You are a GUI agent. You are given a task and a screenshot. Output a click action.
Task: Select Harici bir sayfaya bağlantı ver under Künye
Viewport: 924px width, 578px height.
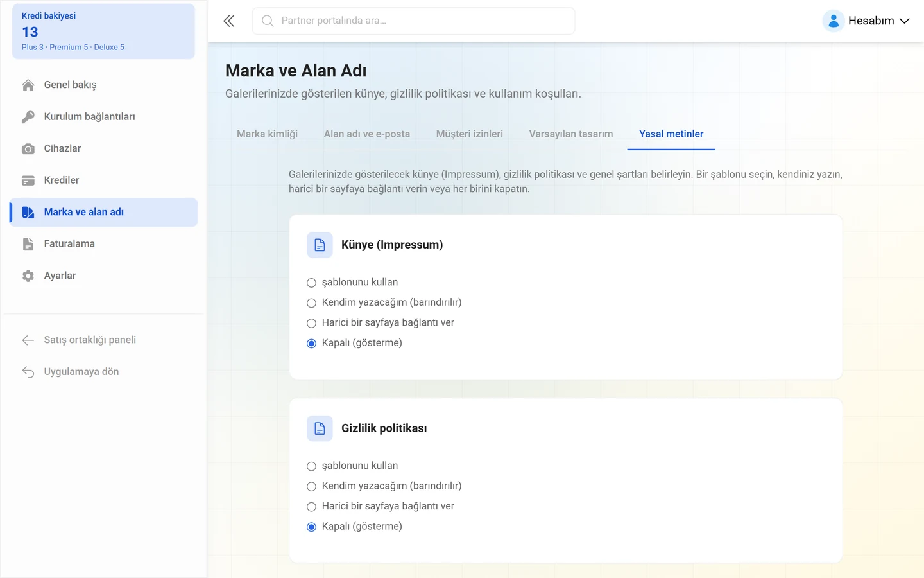click(x=311, y=323)
